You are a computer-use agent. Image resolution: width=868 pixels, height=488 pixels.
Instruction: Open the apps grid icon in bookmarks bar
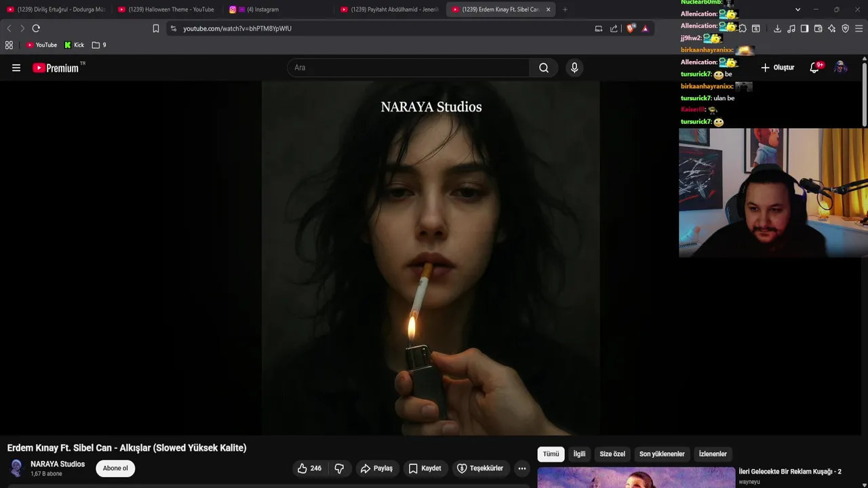point(9,45)
